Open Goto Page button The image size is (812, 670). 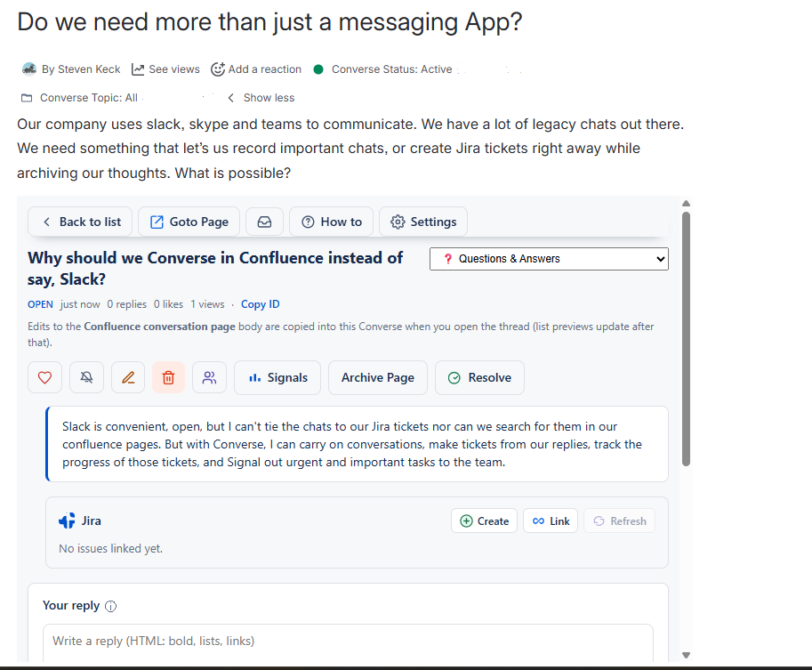pos(189,222)
